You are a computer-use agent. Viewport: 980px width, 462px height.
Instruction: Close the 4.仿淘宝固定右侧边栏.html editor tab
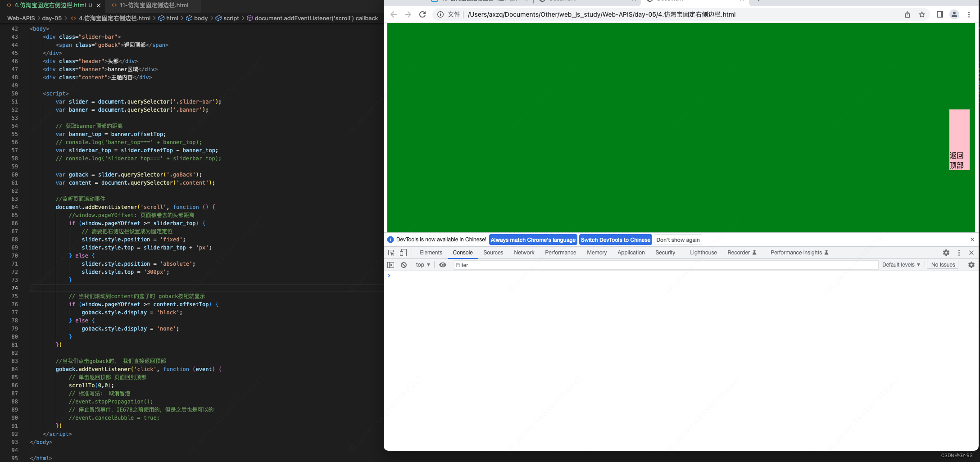(x=99, y=5)
